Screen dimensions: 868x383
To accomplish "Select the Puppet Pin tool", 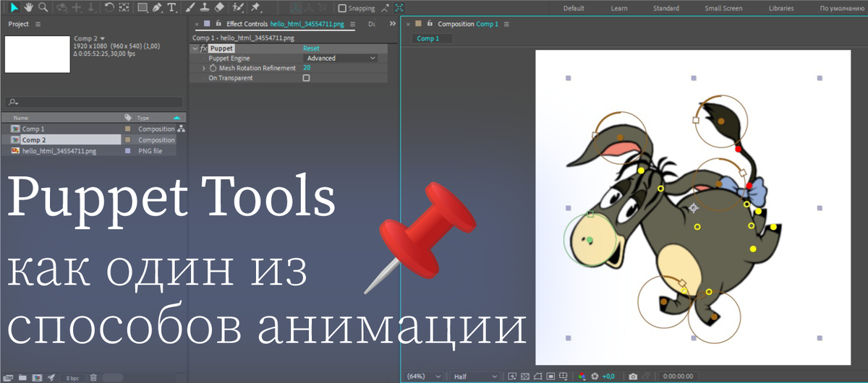I will [255, 8].
